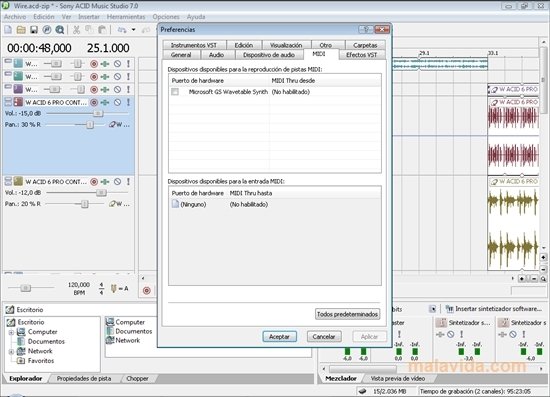Arm record on first track
Image resolution: width=550 pixels, height=397 pixels.
(94, 64)
